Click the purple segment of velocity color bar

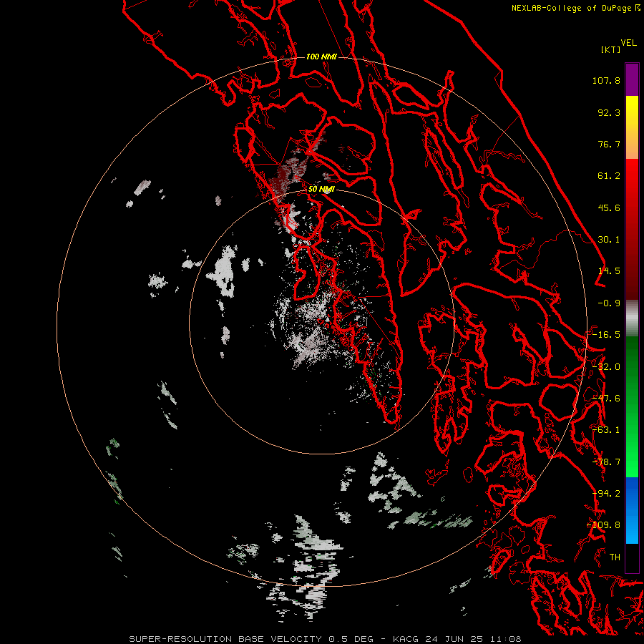(632, 79)
